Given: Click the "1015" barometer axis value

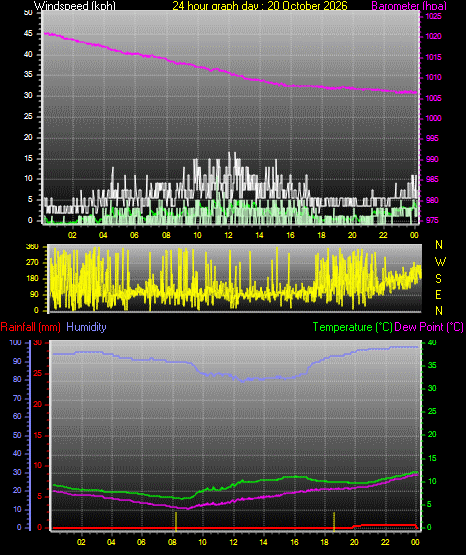Looking at the screenshot, I should click(x=433, y=57).
